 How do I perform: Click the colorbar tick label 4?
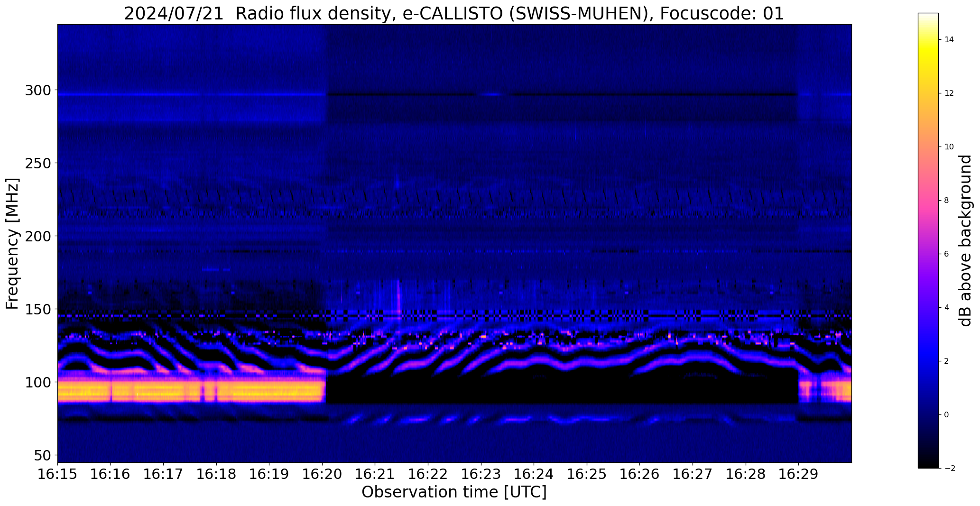946,308
